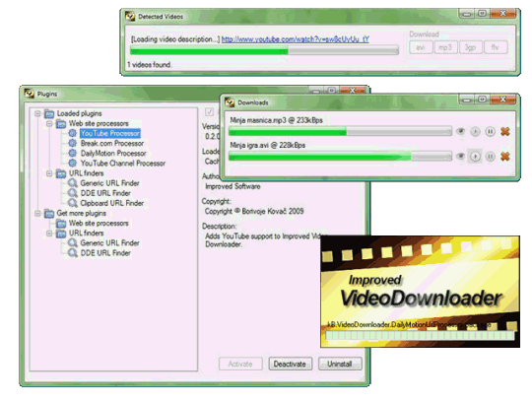Click 'Minja masnica.mp3 @ 233kBps' label
Viewport: 532px width, 402px height.
pos(276,120)
